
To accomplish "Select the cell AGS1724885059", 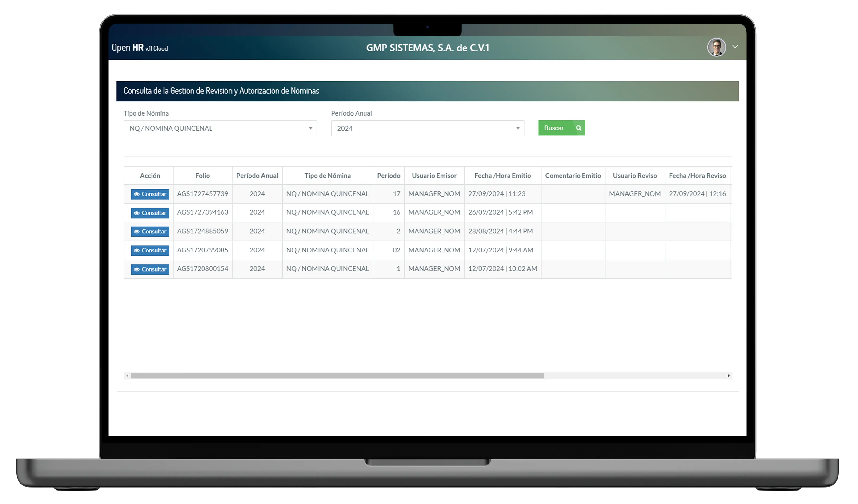I will [203, 231].
